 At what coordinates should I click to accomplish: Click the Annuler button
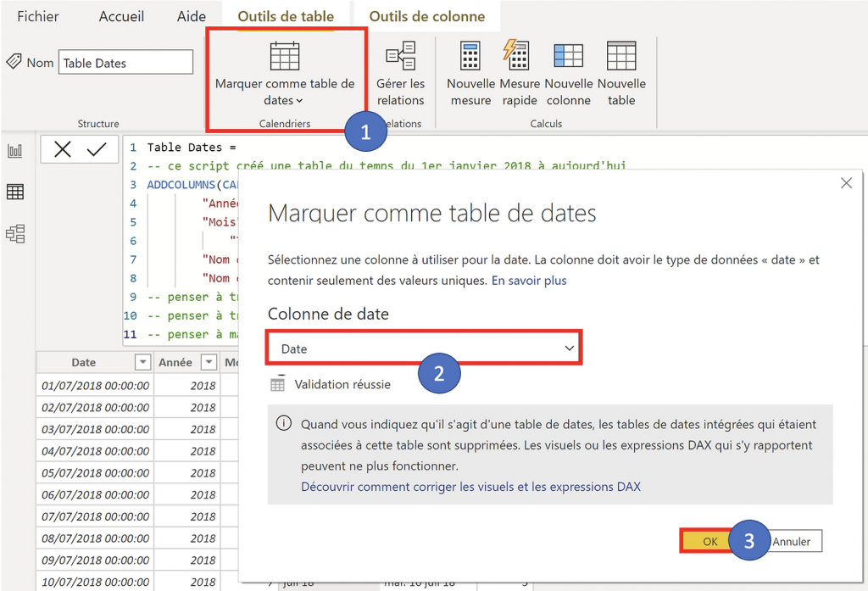pyautogui.click(x=792, y=541)
